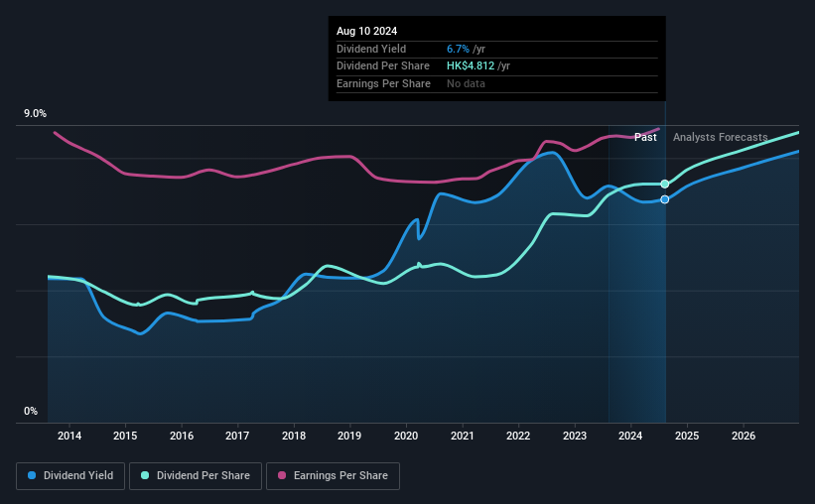Viewport: 815px width, 504px height.
Task: Click the 2014 x-axis year label
Action: (x=69, y=436)
